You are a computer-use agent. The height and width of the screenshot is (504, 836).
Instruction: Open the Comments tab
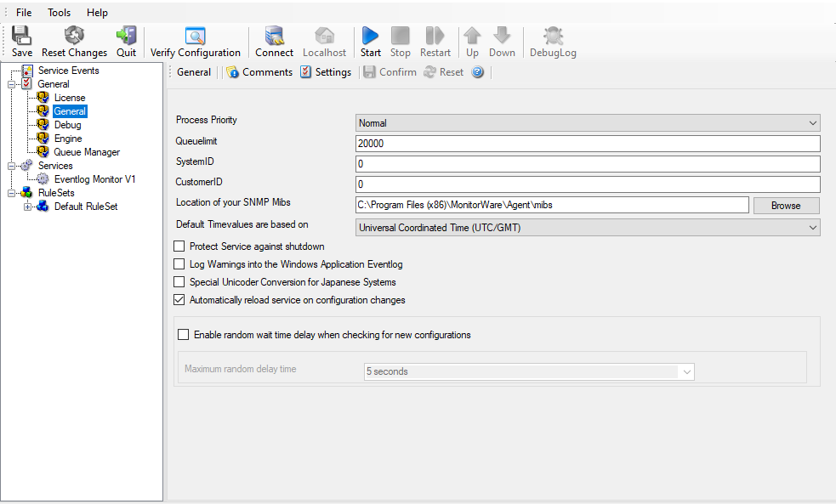[x=259, y=72]
